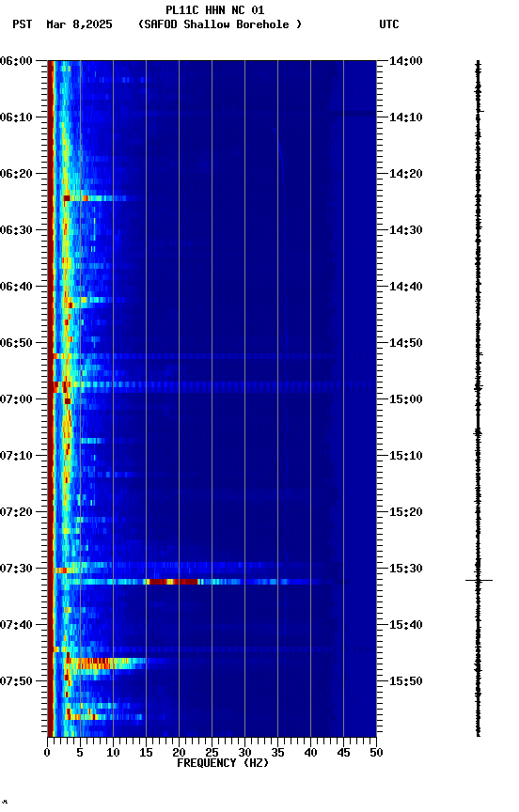Click the 06:40 PST time label
The image size is (519, 812).
click(x=16, y=287)
